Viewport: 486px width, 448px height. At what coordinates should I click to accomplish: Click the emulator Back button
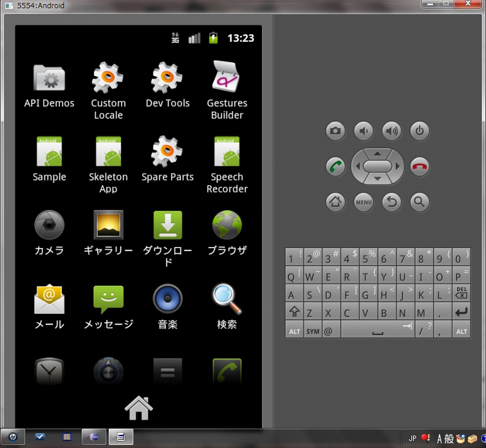coord(392,202)
